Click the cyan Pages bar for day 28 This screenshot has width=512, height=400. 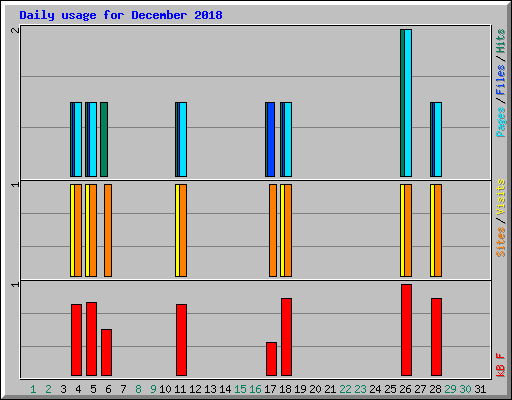click(438, 139)
